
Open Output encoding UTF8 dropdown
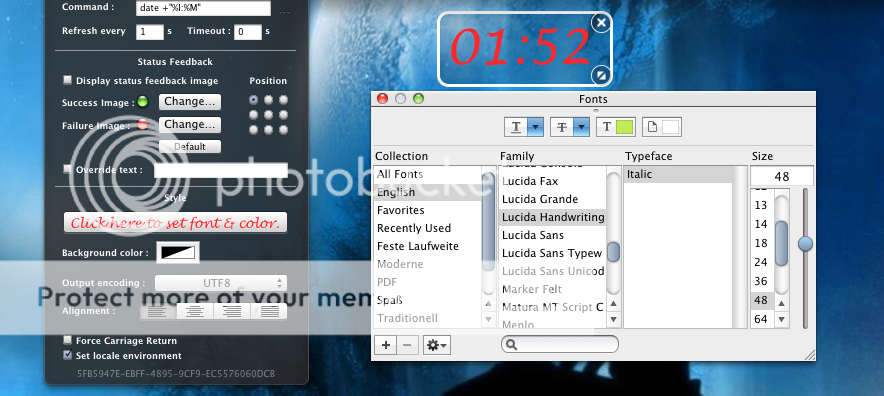click(x=220, y=283)
